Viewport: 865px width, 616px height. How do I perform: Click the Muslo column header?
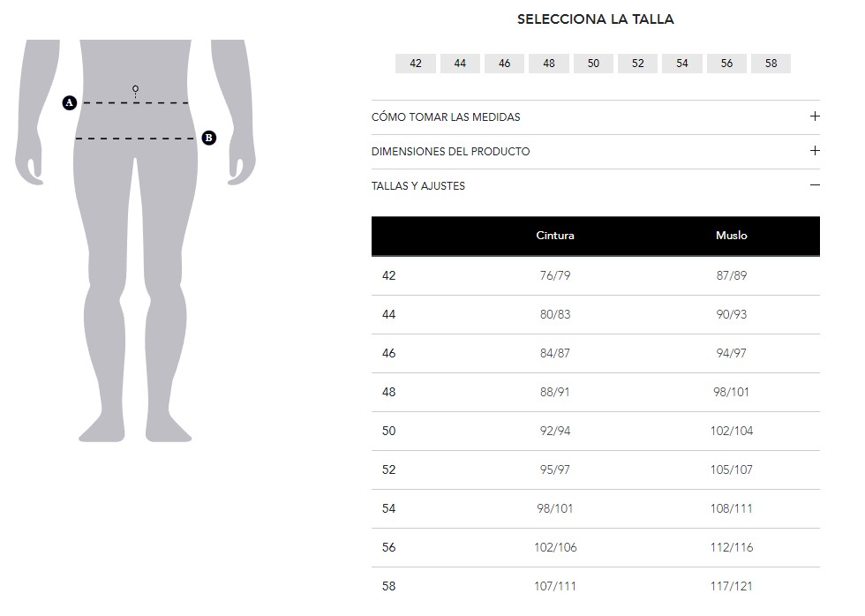[x=732, y=236]
